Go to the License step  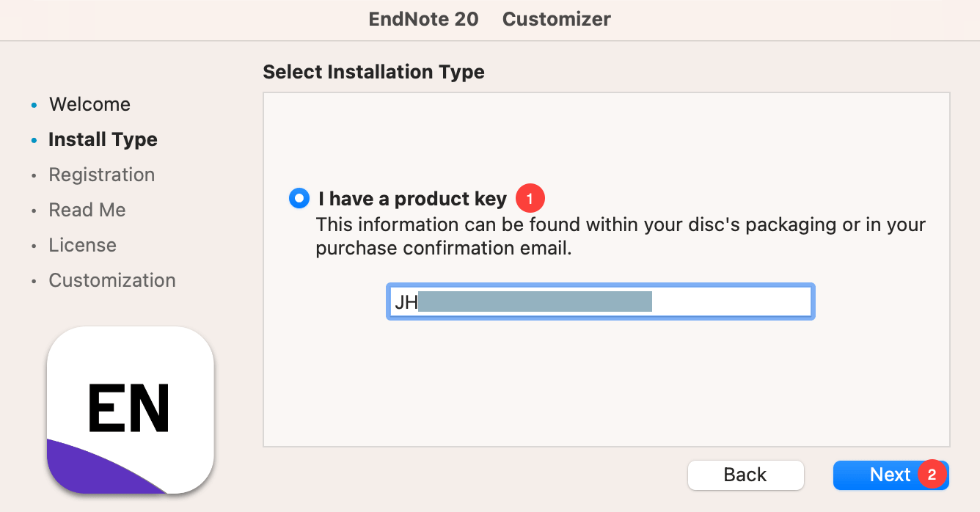[82, 245]
